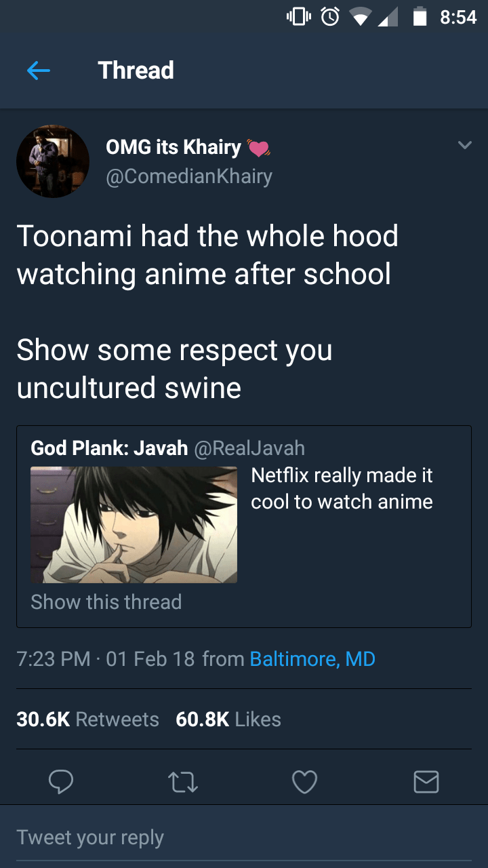Open God Plank: Javah quoted author

point(109,448)
